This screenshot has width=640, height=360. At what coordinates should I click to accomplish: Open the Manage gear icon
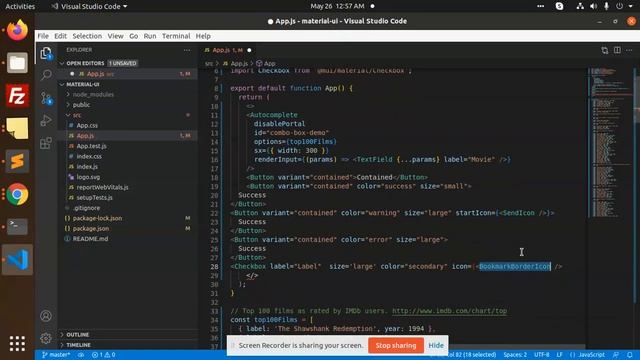tap(46, 338)
